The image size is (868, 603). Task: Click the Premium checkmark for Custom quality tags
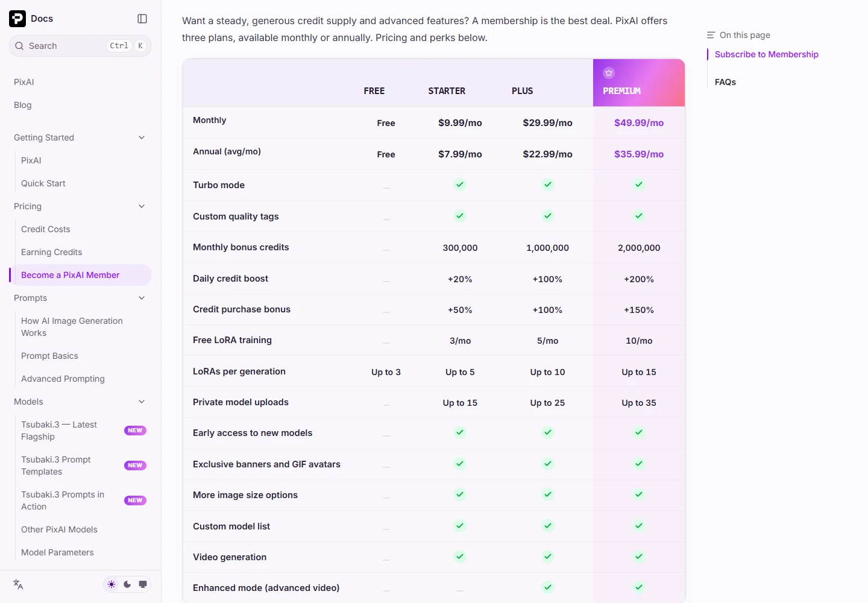(639, 216)
